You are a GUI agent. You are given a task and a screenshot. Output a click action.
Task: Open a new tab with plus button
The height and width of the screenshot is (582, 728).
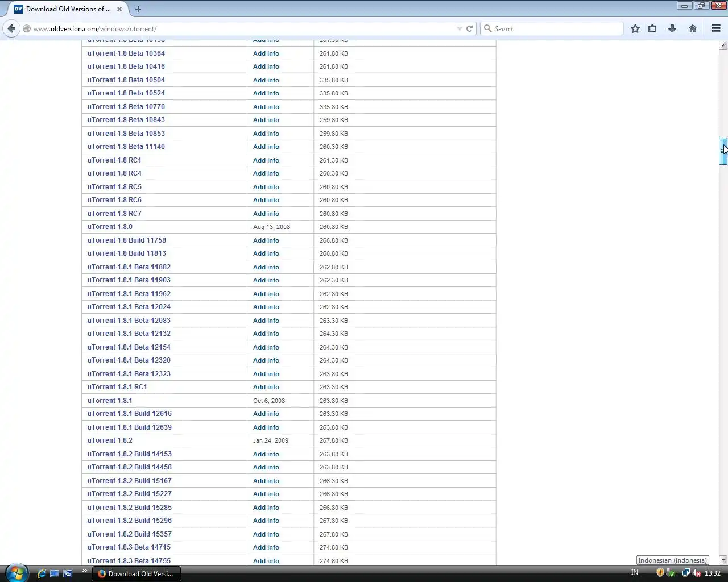pyautogui.click(x=138, y=9)
